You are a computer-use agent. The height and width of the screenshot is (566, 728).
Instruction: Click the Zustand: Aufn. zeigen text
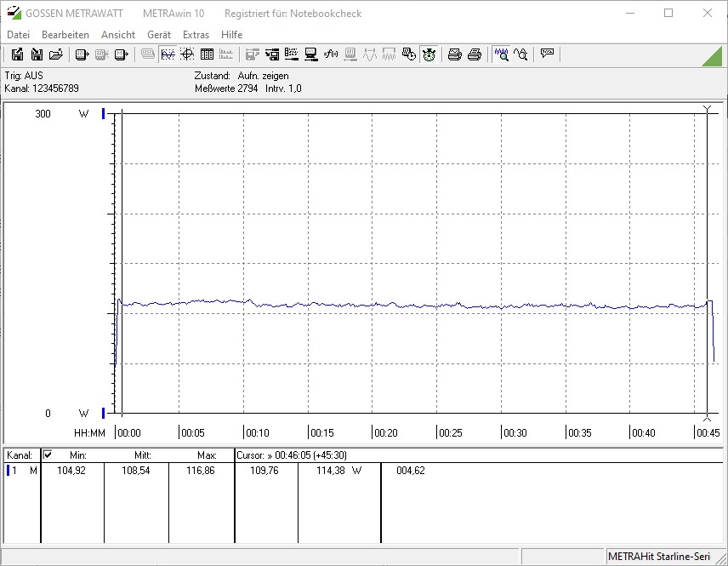point(241,75)
